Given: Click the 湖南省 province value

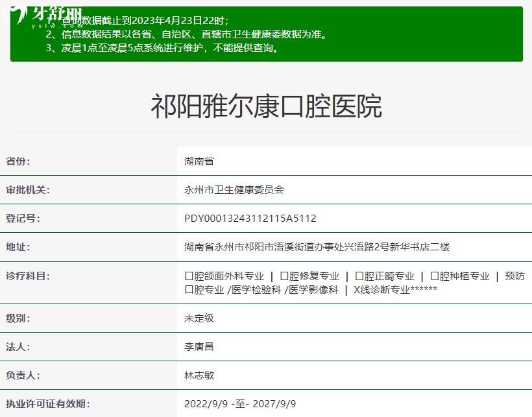Looking at the screenshot, I should pyautogui.click(x=199, y=161).
